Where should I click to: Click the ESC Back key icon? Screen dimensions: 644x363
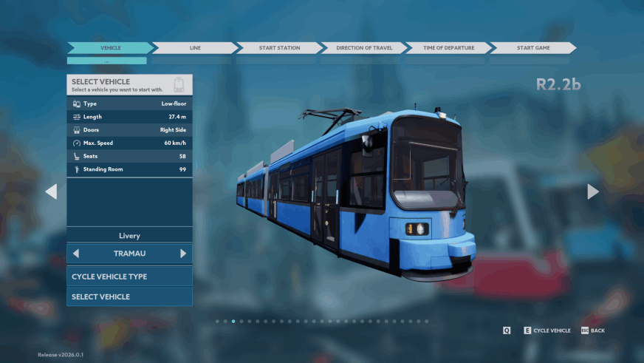585,330
